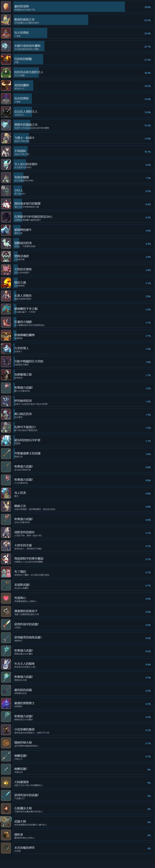Click the 佛雷德的首席弟子 achievement icon
Screen dimensions: 155x868
[x=6, y=611]
